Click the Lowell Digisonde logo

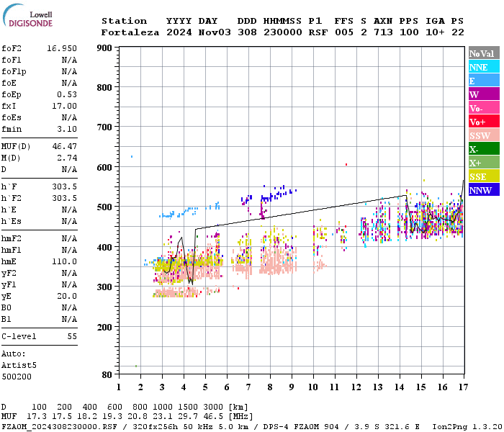(x=27, y=15)
